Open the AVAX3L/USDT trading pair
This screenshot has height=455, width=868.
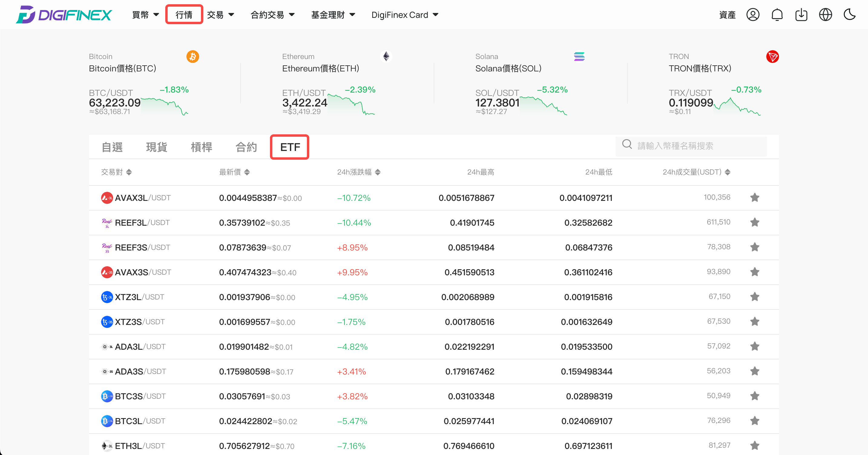[143, 198]
